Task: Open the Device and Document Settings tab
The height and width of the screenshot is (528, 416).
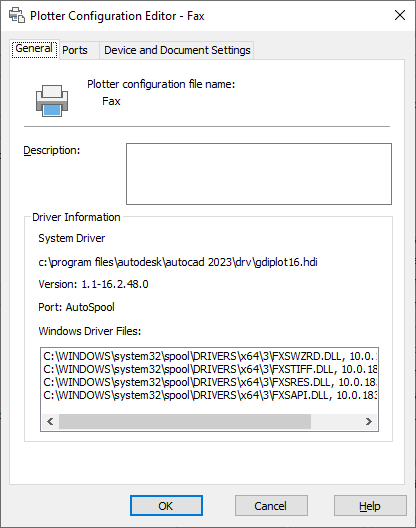Action: 177,50
